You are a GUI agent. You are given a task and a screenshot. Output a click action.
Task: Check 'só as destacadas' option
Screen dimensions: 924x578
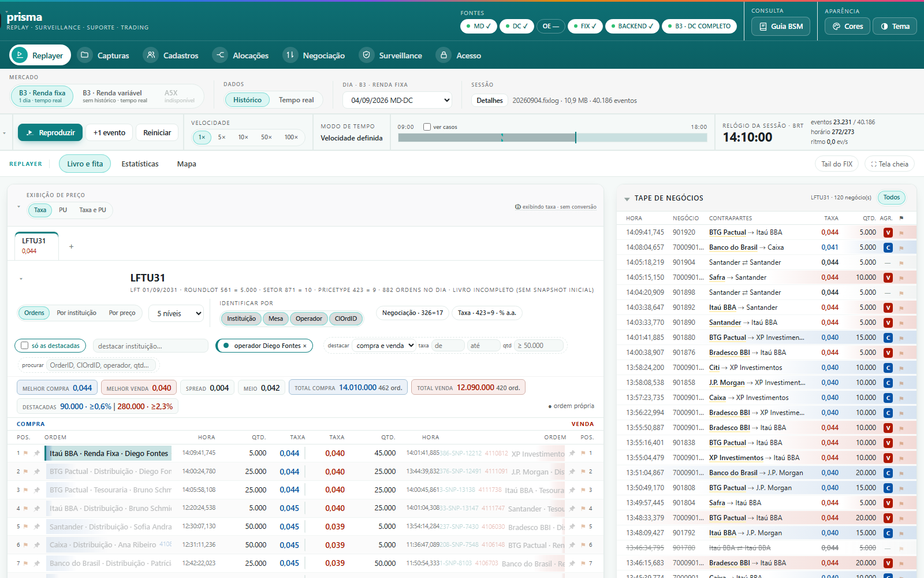[x=24, y=346]
